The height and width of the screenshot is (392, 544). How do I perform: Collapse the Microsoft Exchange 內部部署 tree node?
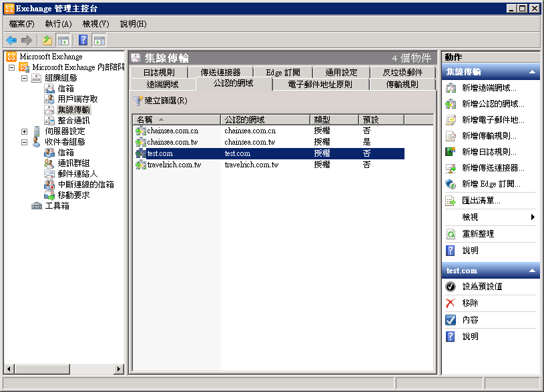pyautogui.click(x=12, y=67)
